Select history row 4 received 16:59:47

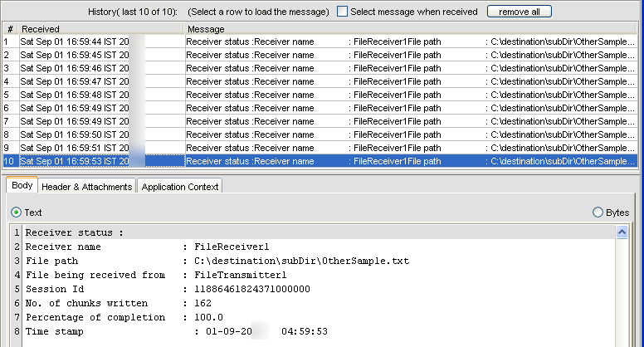[x=320, y=81]
